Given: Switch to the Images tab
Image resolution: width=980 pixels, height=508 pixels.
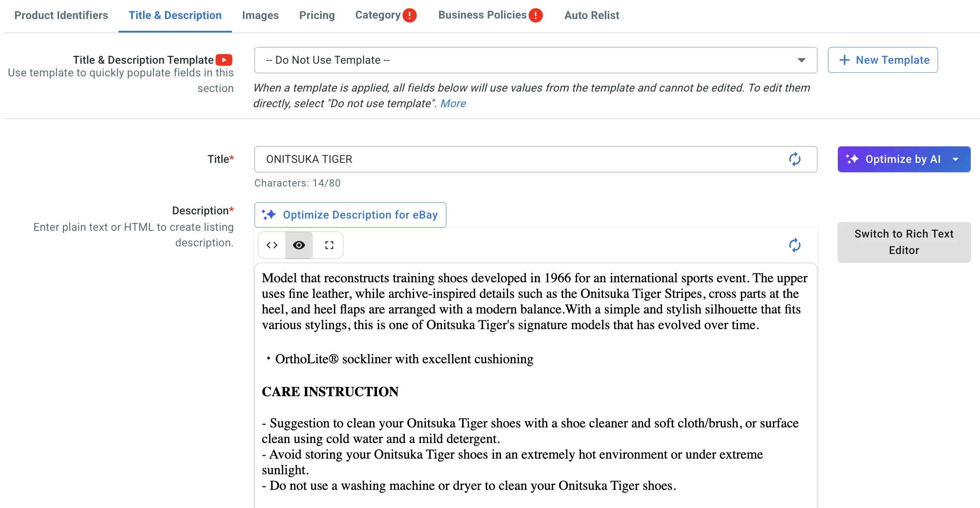Looking at the screenshot, I should [260, 15].
